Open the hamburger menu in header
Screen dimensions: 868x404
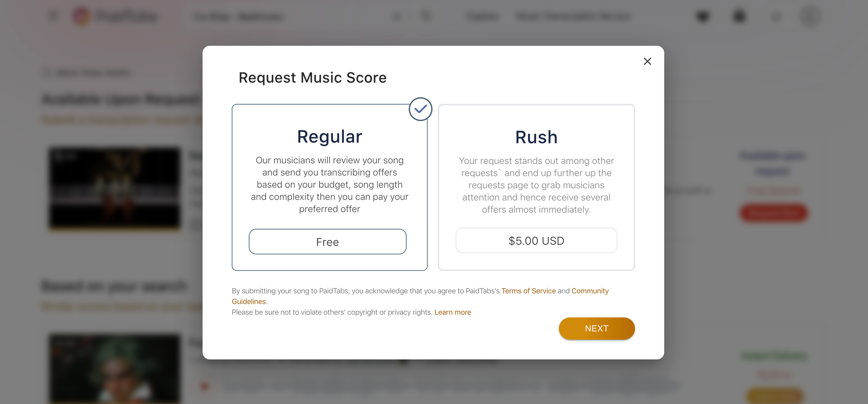[x=53, y=16]
